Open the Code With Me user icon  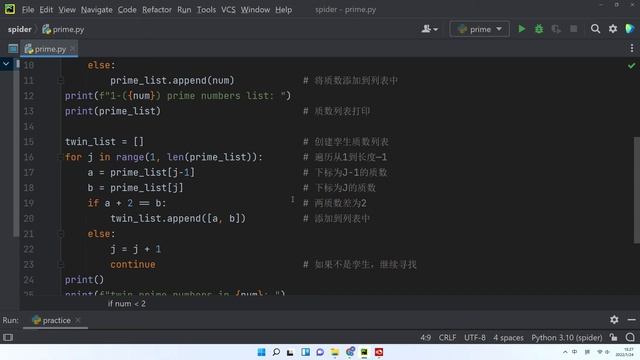coord(429,29)
